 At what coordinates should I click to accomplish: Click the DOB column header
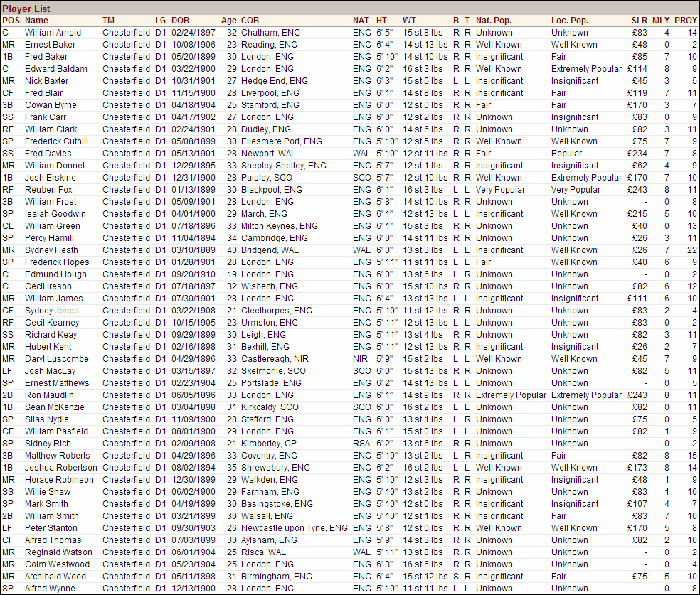tap(181, 21)
